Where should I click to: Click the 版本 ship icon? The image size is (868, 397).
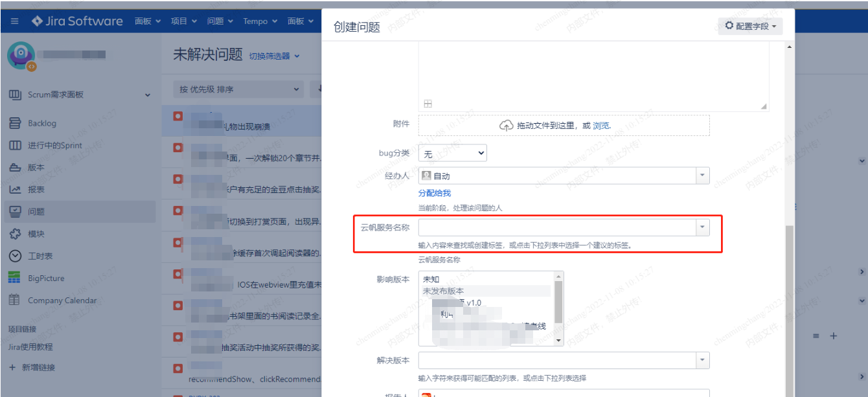(15, 168)
